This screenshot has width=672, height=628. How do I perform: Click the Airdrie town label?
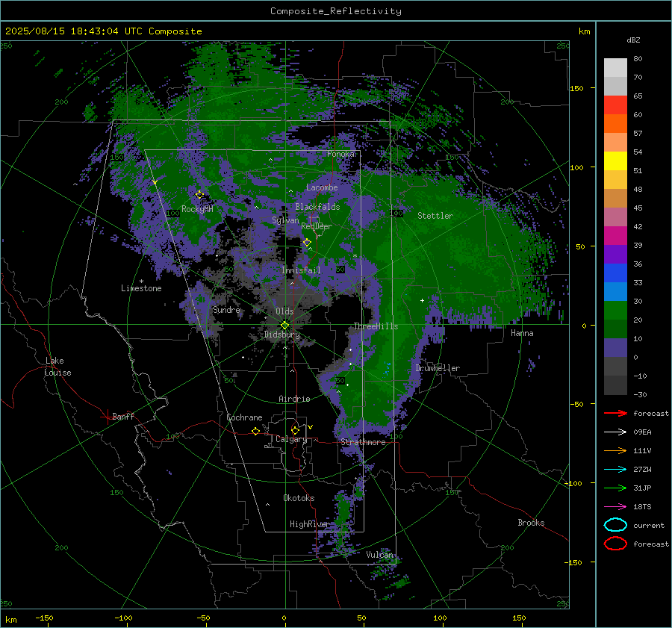click(x=294, y=399)
